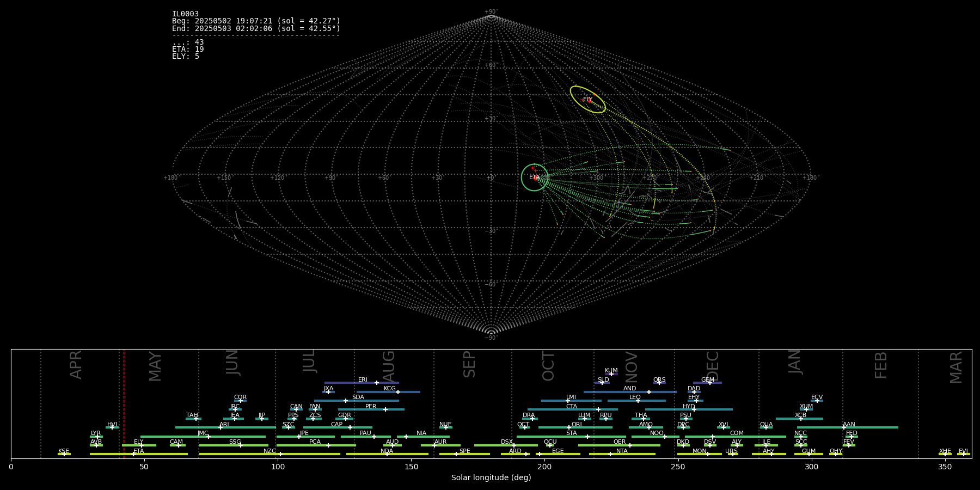Click the AUG month label
Screen dimensions: 980x490
pyautogui.click(x=389, y=366)
